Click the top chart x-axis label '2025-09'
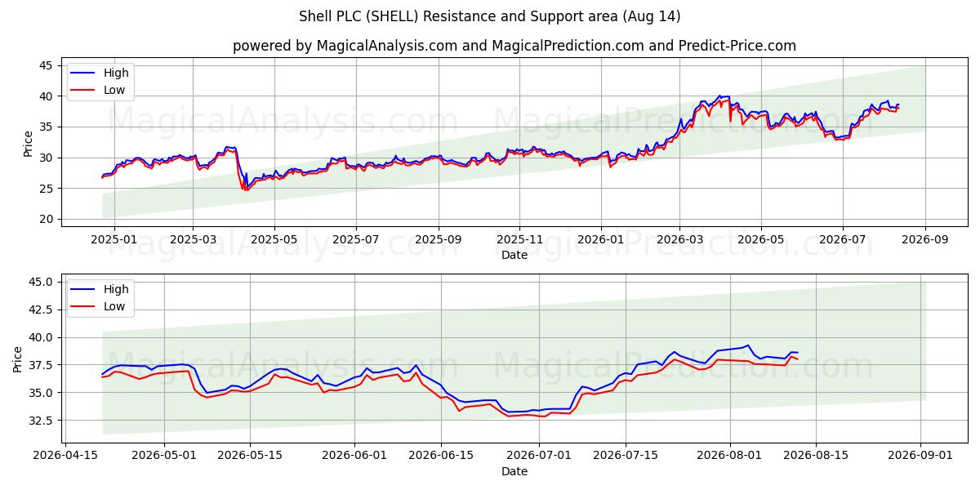Image resolution: width=980 pixels, height=490 pixels. tap(439, 239)
